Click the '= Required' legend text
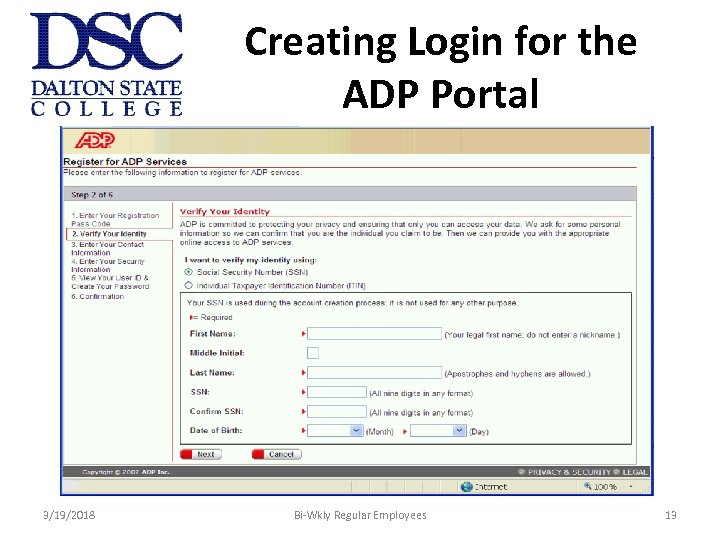This screenshot has width=720, height=540. point(211,317)
